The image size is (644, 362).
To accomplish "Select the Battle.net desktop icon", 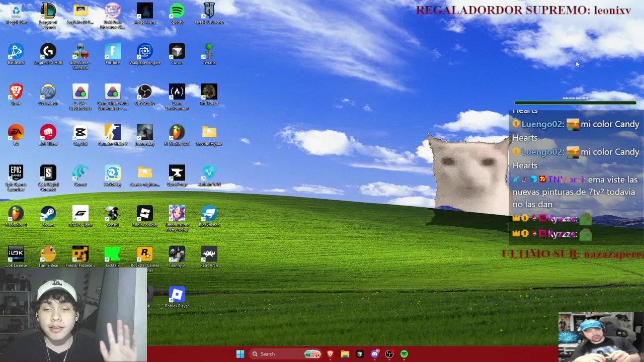I will tap(16, 54).
